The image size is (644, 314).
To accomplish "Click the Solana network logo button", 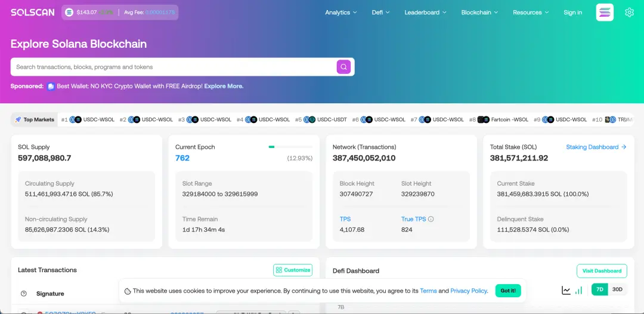I will [x=604, y=13].
